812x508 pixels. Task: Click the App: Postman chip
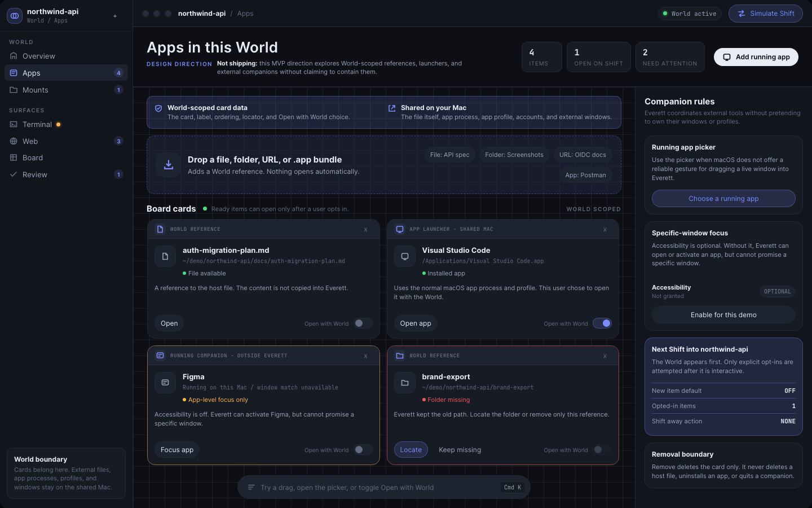pyautogui.click(x=586, y=175)
